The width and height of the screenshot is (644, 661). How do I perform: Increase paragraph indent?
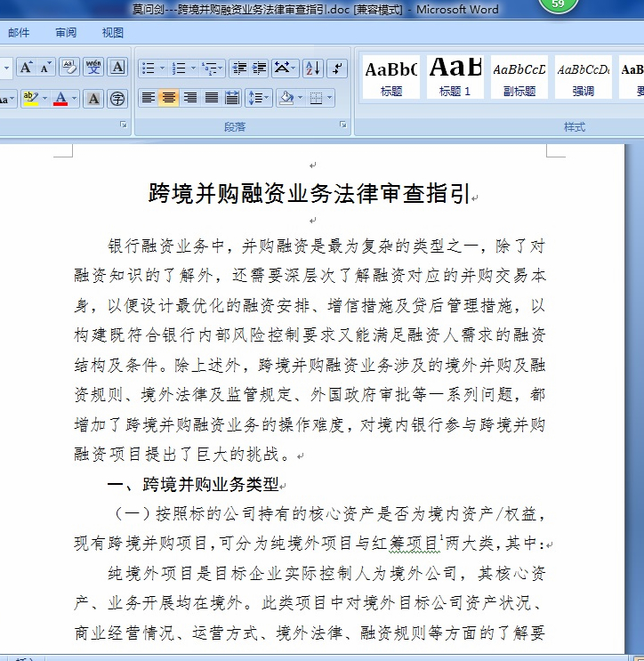pyautogui.click(x=260, y=68)
